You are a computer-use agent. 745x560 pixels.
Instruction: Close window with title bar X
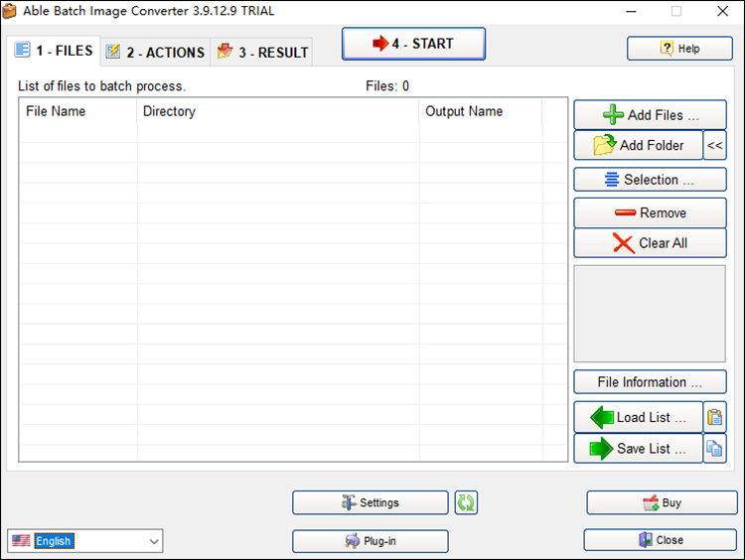click(x=722, y=11)
